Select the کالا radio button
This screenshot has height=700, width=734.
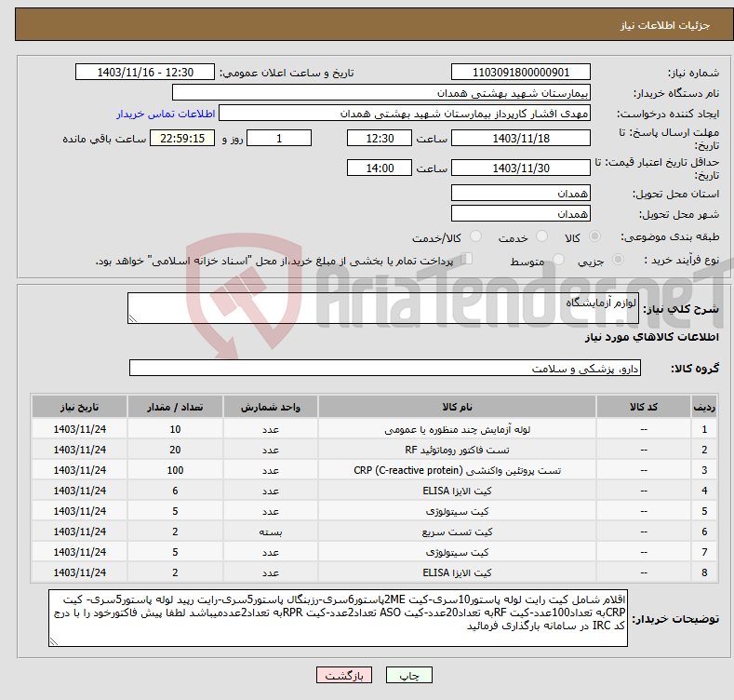pos(595,236)
